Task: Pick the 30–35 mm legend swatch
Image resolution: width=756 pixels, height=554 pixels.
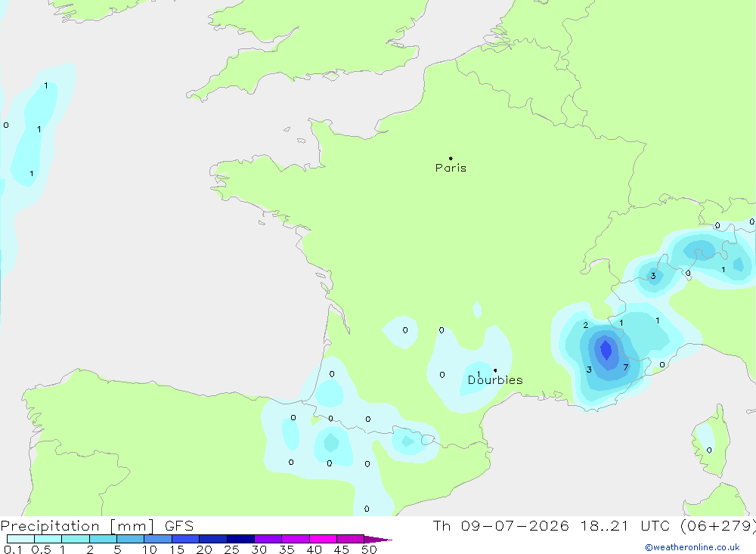Action: (268, 539)
